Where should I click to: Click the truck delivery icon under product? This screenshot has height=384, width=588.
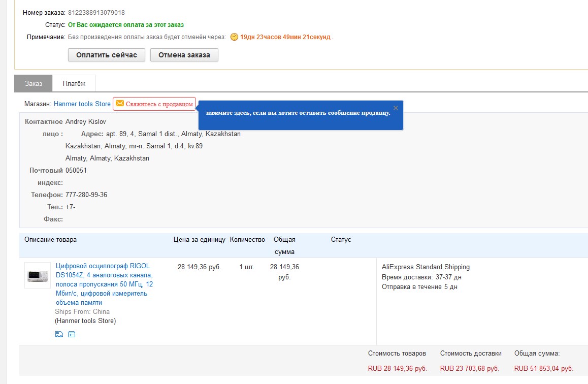pyautogui.click(x=59, y=334)
